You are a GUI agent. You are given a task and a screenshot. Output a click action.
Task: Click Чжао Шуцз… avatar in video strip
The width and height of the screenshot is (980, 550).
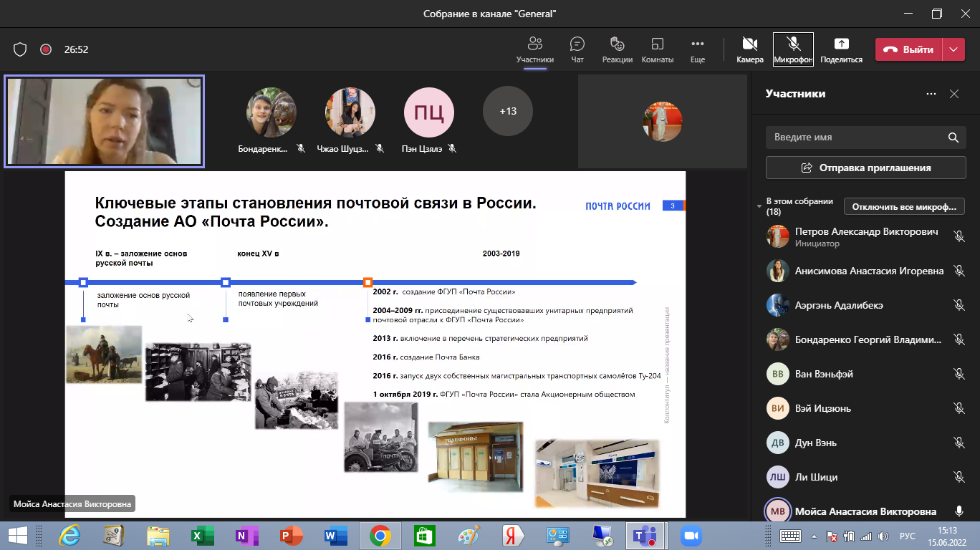[350, 112]
